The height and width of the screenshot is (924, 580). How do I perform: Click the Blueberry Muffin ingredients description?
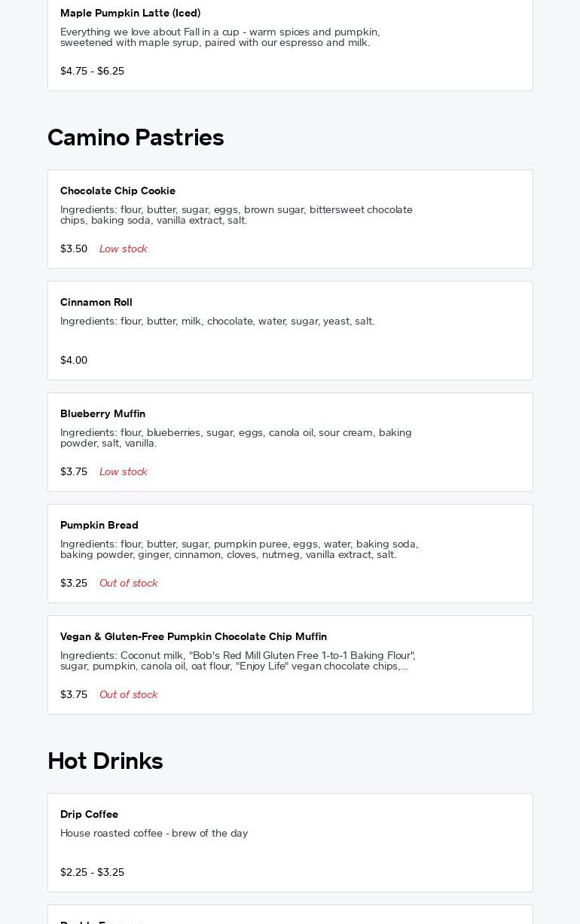236,438
